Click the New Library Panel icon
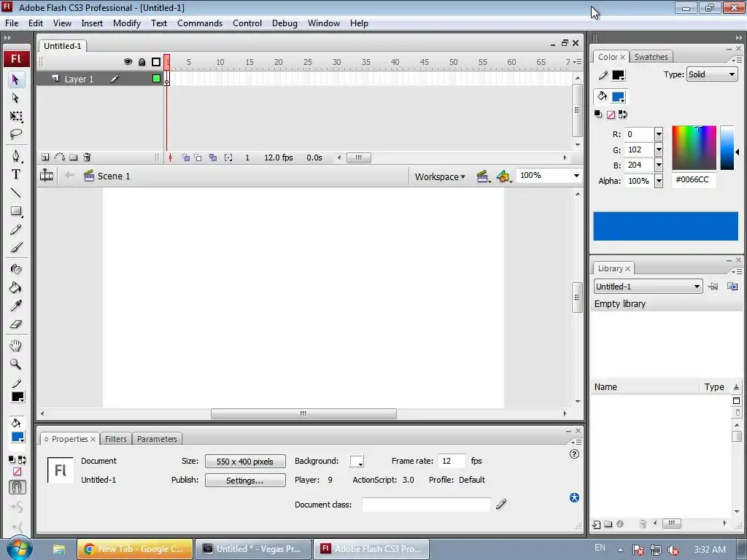 pyautogui.click(x=732, y=286)
